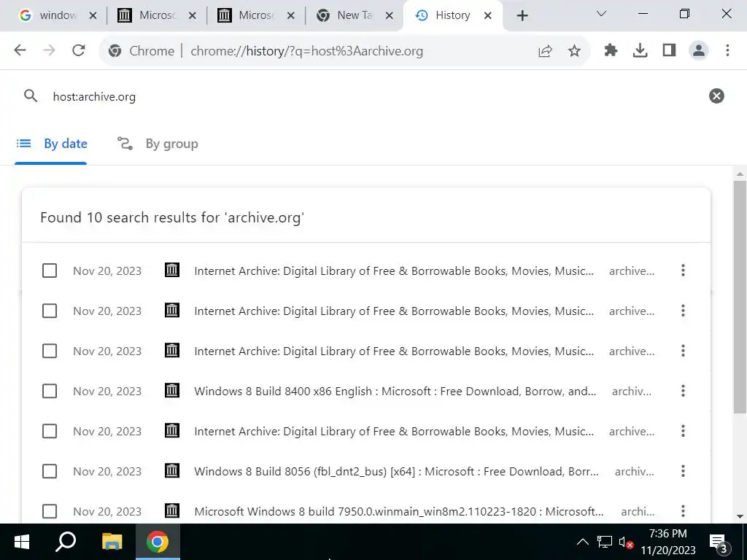
Task: Click the network status tray icon
Action: [x=605, y=542]
